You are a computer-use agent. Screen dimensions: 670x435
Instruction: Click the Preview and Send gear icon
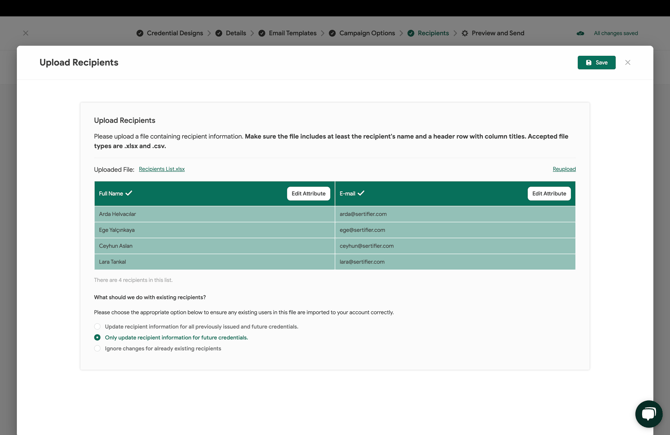pyautogui.click(x=464, y=33)
